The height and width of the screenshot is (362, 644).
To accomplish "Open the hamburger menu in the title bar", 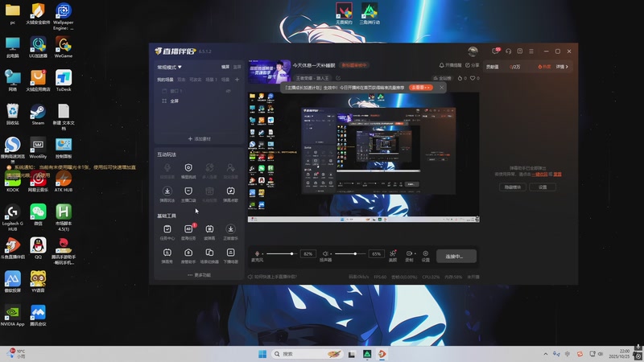I will tap(531, 51).
